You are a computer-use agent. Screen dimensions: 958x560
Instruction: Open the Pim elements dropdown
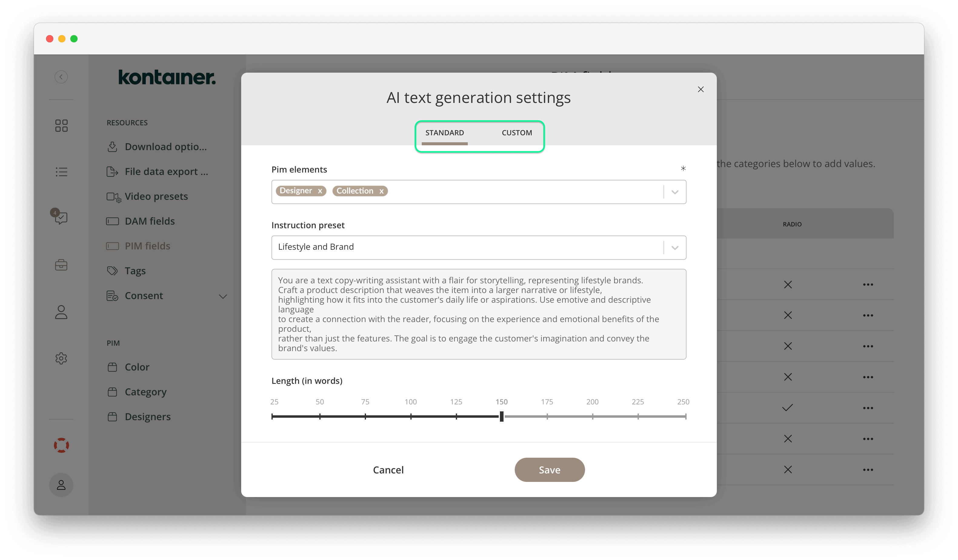pyautogui.click(x=675, y=192)
